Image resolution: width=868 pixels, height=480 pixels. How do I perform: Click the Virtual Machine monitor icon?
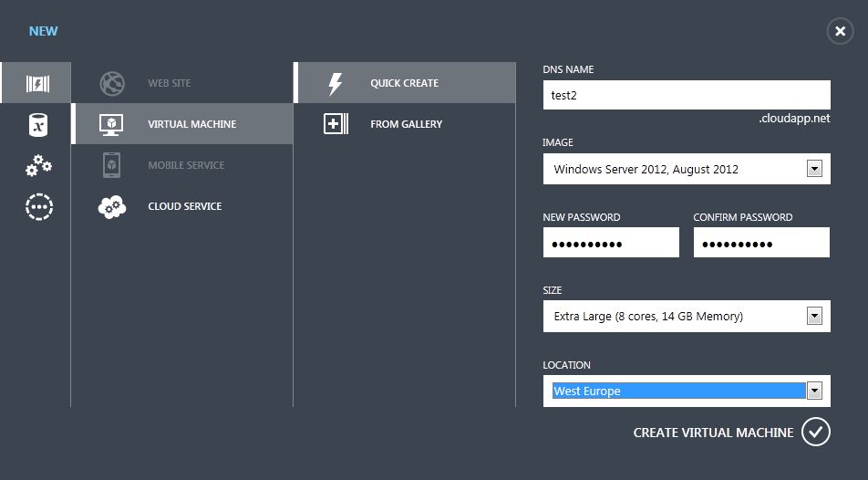click(x=112, y=124)
